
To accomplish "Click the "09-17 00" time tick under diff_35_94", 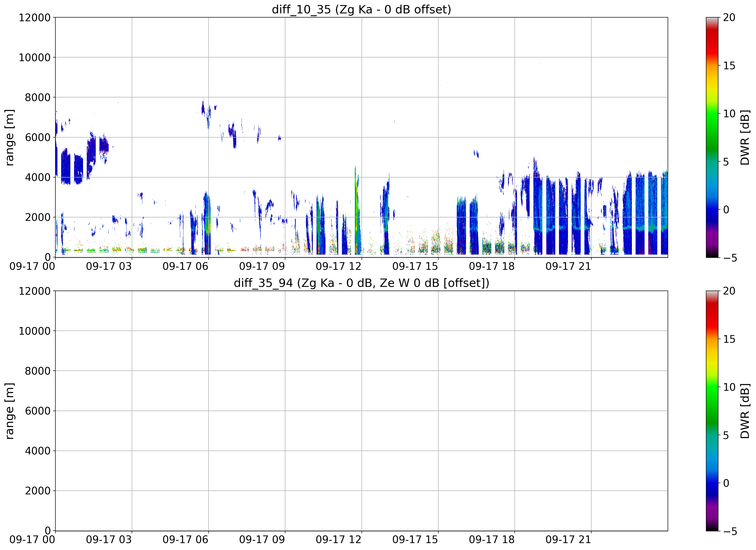I will pyautogui.click(x=32, y=540).
